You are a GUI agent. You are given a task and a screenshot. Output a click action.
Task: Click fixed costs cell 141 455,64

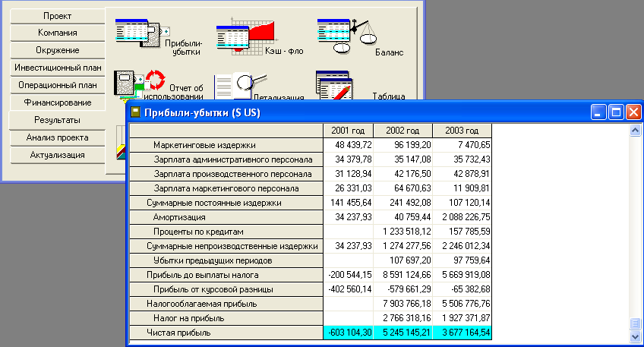pyautogui.click(x=349, y=203)
